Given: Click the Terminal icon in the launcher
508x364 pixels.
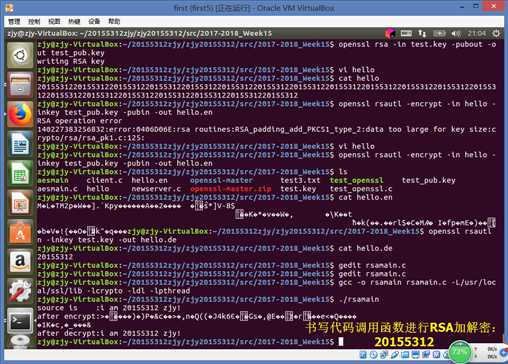Looking at the screenshot, I should click(20, 321).
